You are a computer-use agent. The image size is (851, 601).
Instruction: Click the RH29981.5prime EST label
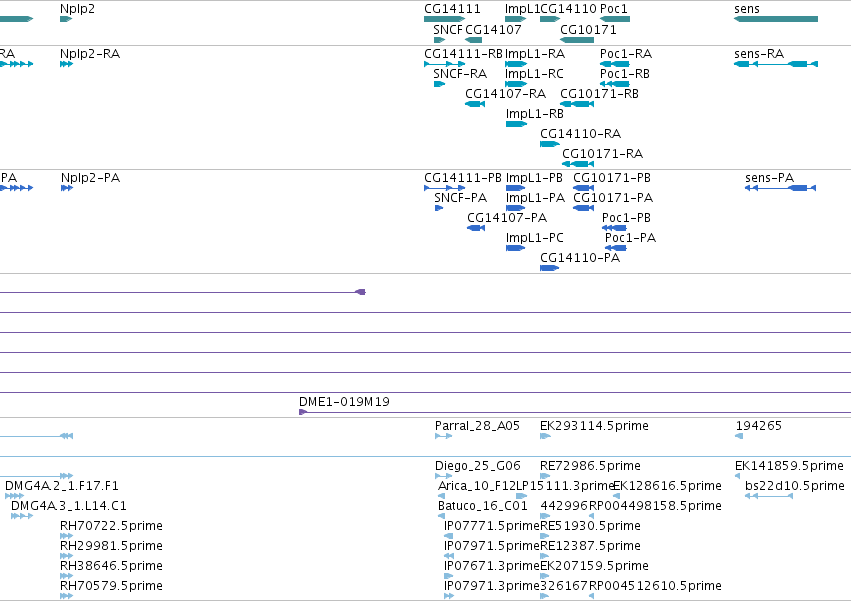(111, 546)
